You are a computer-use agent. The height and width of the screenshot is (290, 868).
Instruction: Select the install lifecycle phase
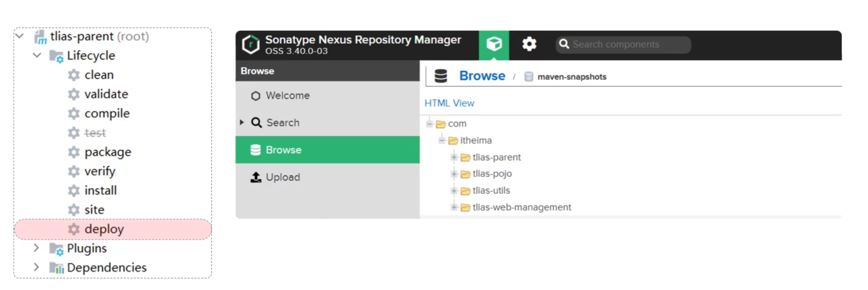pos(101,190)
